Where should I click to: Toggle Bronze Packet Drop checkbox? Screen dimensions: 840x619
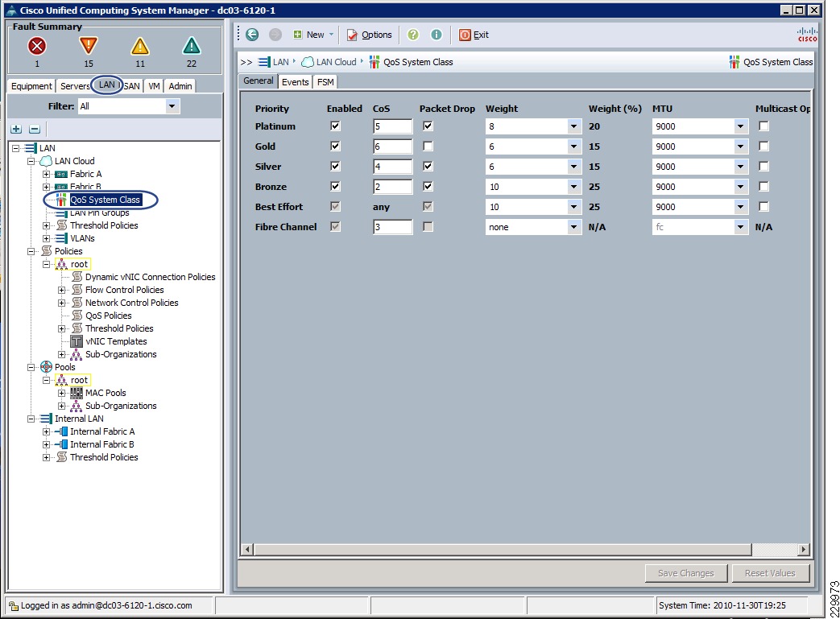428,186
